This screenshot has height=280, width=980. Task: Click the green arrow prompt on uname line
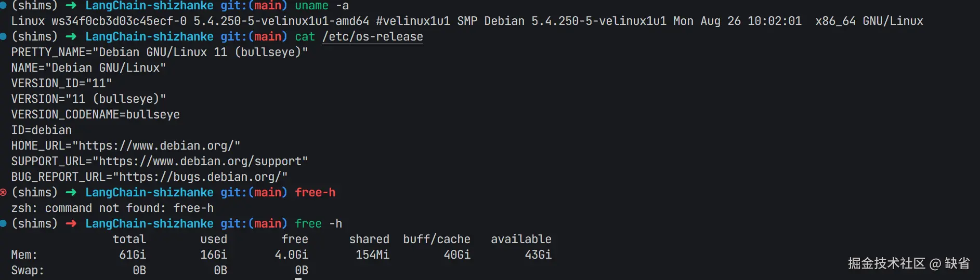tap(71, 5)
